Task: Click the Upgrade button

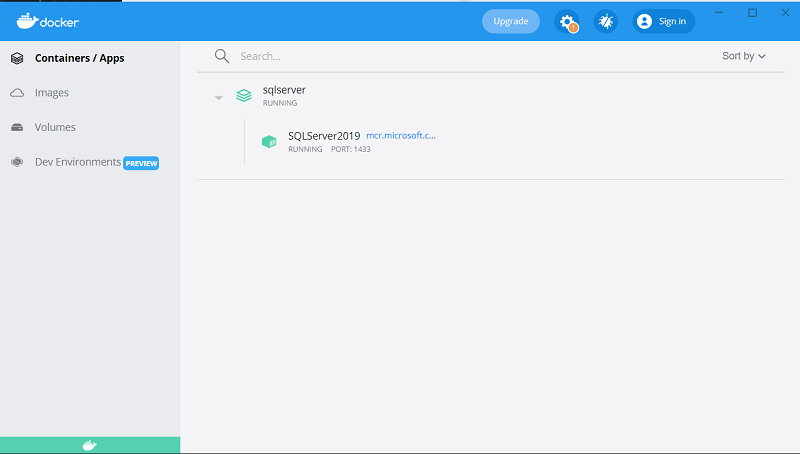Action: [511, 21]
